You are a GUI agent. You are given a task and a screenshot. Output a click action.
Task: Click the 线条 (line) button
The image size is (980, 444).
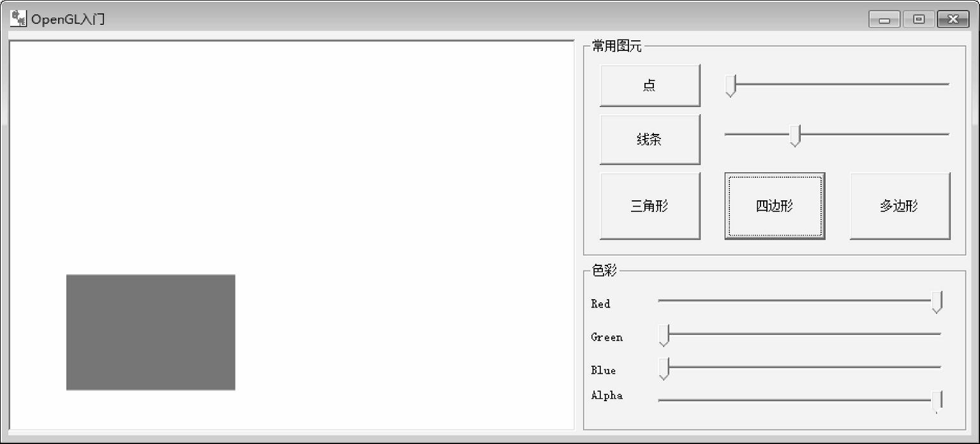pyautogui.click(x=650, y=140)
